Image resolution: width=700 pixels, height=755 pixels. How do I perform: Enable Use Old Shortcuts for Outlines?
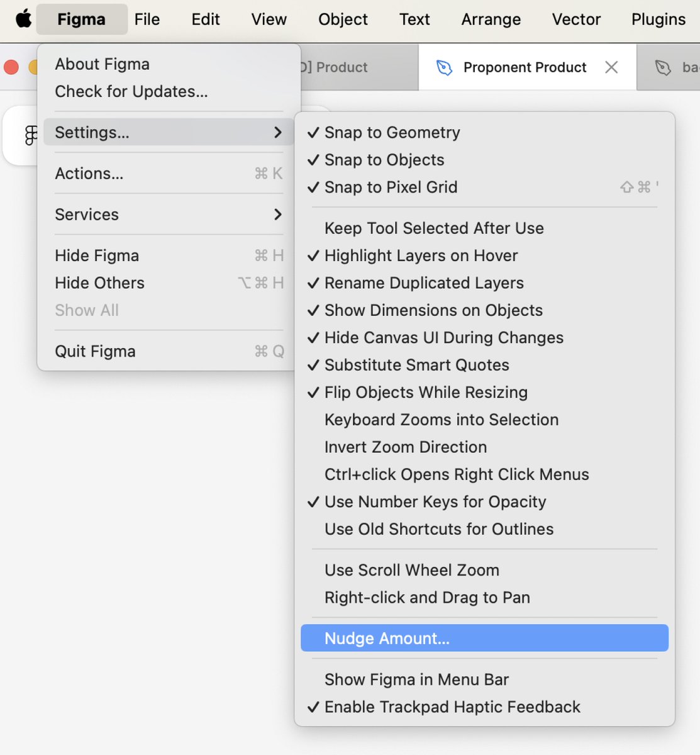tap(484, 529)
